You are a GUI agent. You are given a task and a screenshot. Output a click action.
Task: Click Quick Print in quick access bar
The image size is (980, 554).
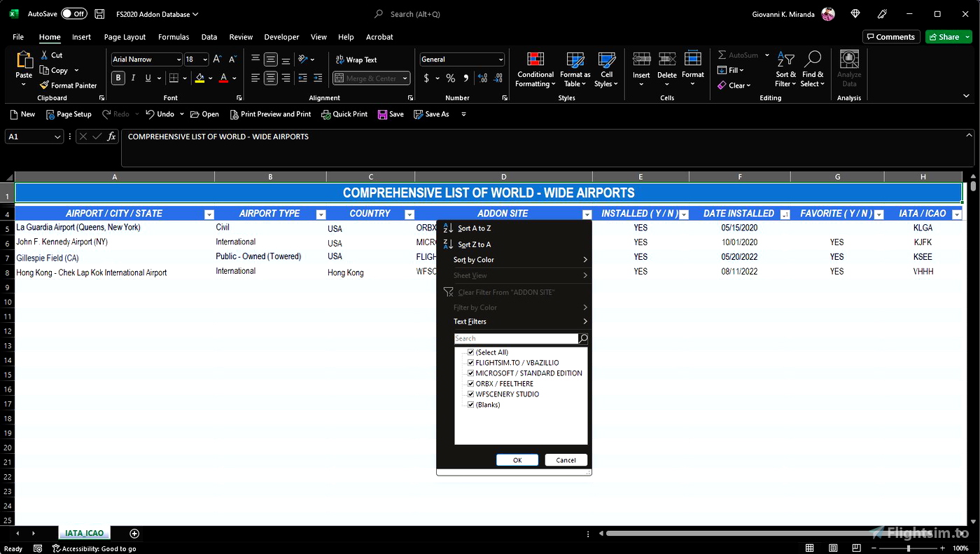click(x=344, y=114)
